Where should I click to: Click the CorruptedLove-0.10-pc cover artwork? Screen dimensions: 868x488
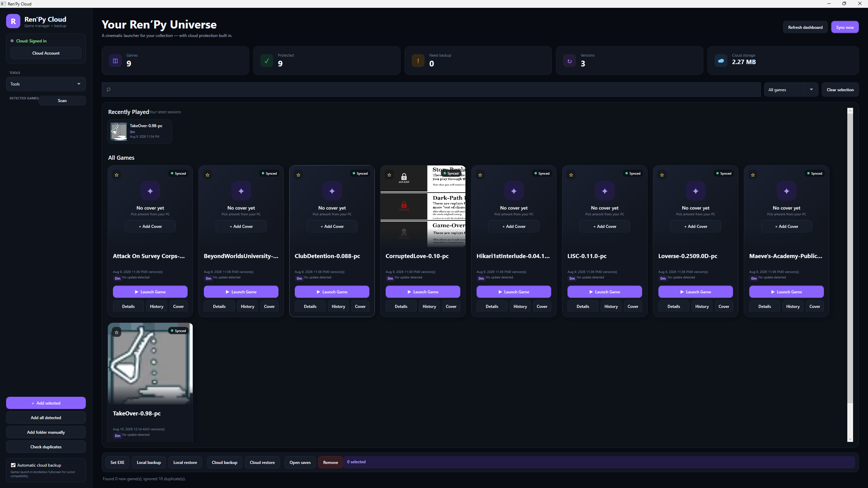click(423, 206)
